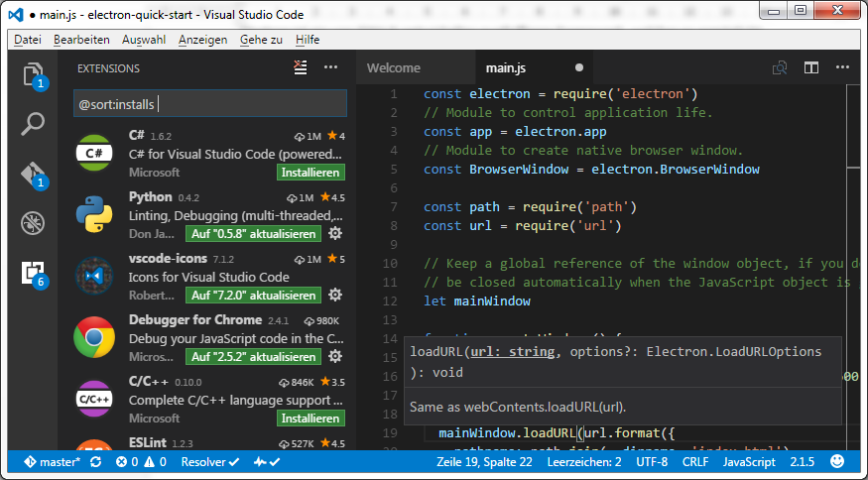Install the C# extension
This screenshot has width=868, height=480.
pos(310,173)
